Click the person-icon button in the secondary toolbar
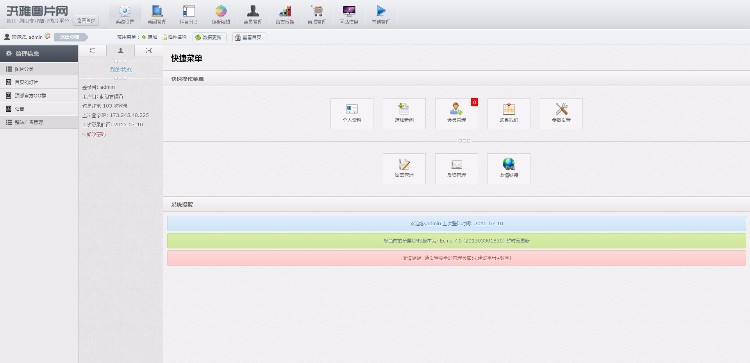This screenshot has width=750, height=363. [x=249, y=37]
